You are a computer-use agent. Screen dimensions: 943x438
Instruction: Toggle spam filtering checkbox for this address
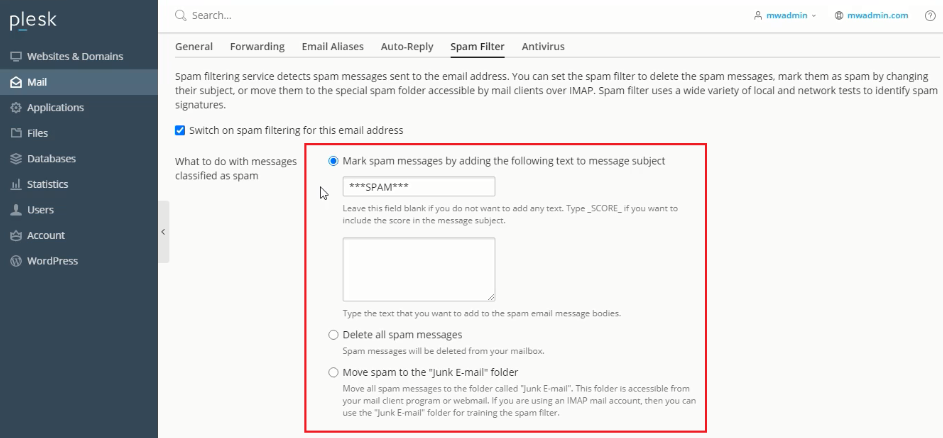tap(180, 130)
